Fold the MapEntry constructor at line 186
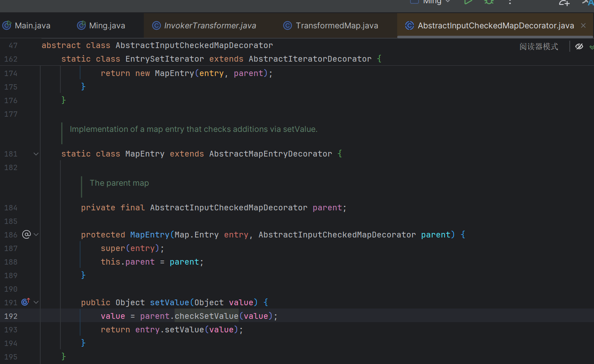Image resolution: width=594 pixels, height=364 pixels. pos(36,235)
